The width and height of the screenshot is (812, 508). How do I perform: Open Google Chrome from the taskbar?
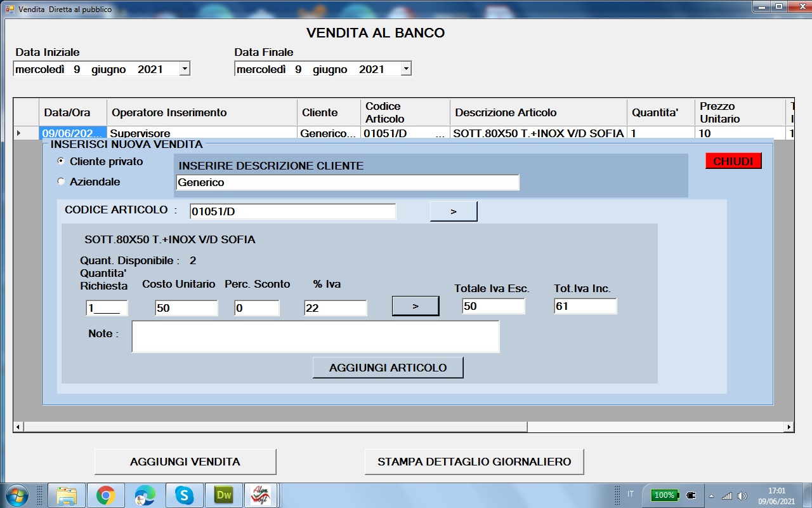click(106, 495)
